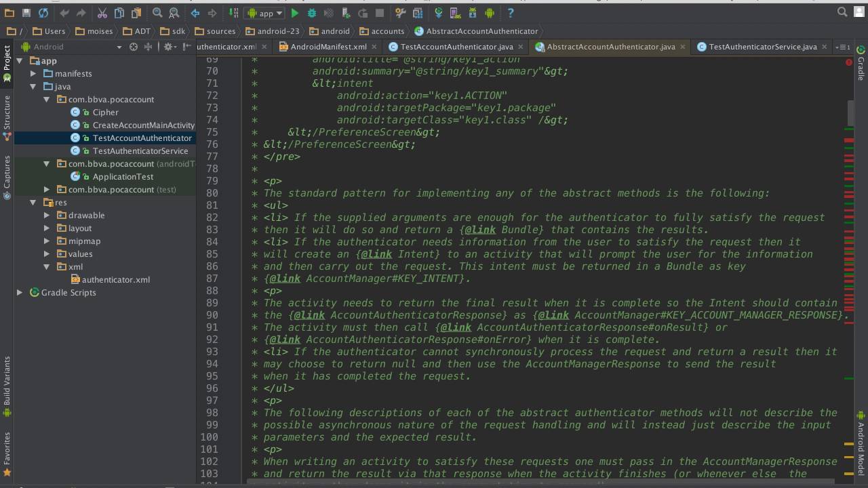
Task: Toggle the Structure tool window tab
Action: (7, 117)
